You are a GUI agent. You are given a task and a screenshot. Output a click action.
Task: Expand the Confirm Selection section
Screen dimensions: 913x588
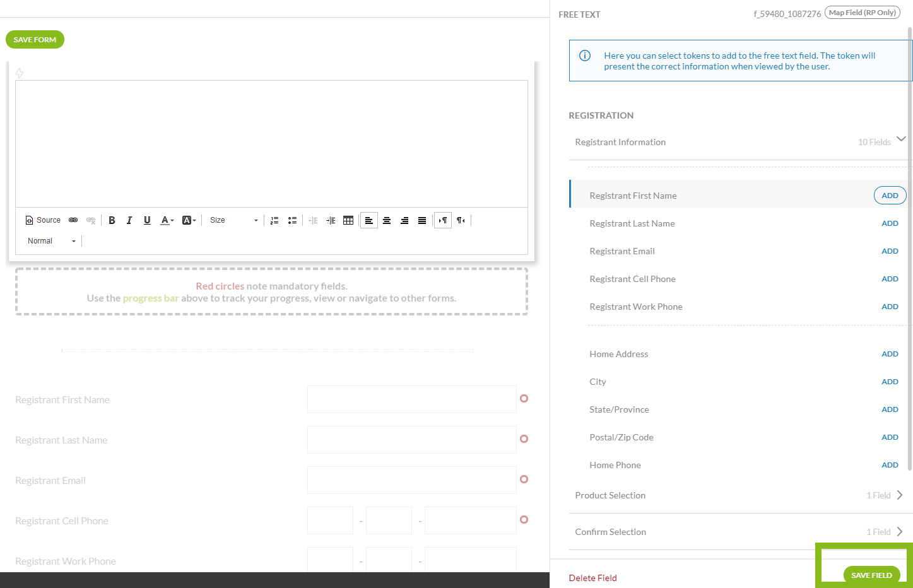point(900,532)
